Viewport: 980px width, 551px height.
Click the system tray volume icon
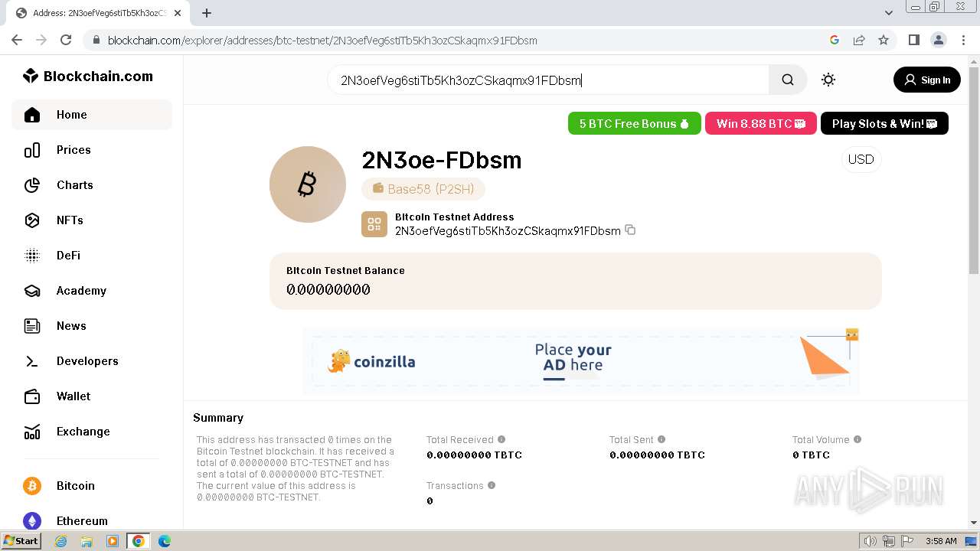tap(871, 541)
